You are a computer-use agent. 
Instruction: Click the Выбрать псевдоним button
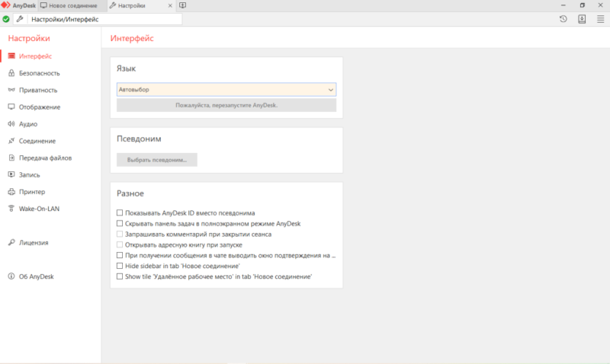tap(157, 160)
